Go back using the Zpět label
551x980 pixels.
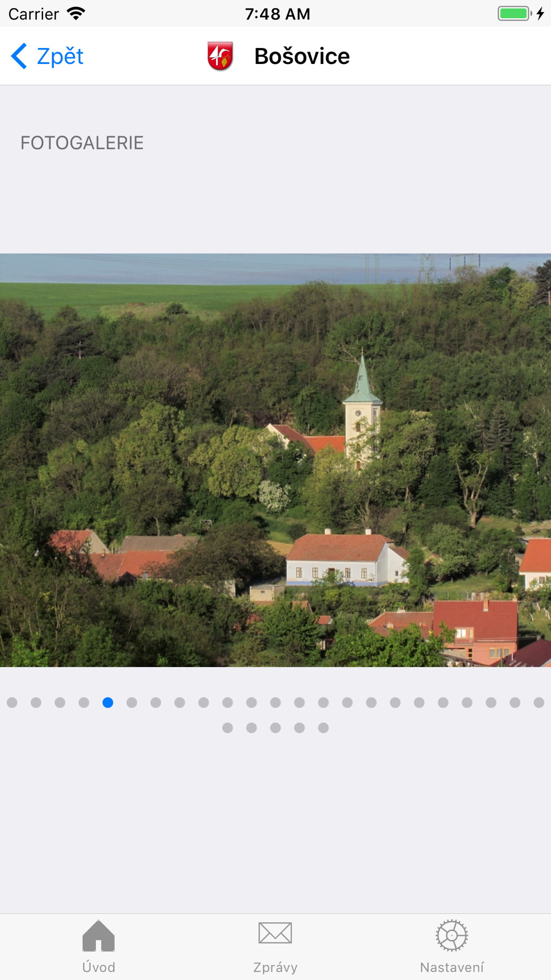click(60, 56)
